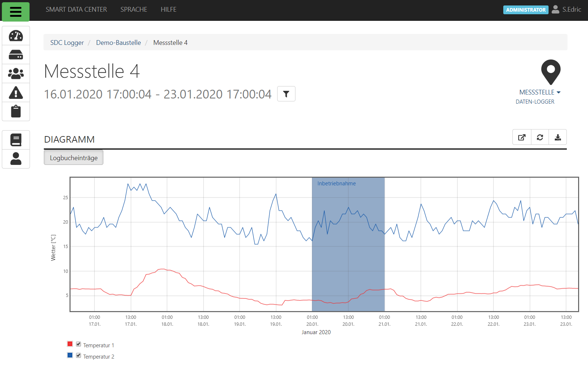
Task: Uncheck the Temperatur 1 checkbox
Action: 79,344
